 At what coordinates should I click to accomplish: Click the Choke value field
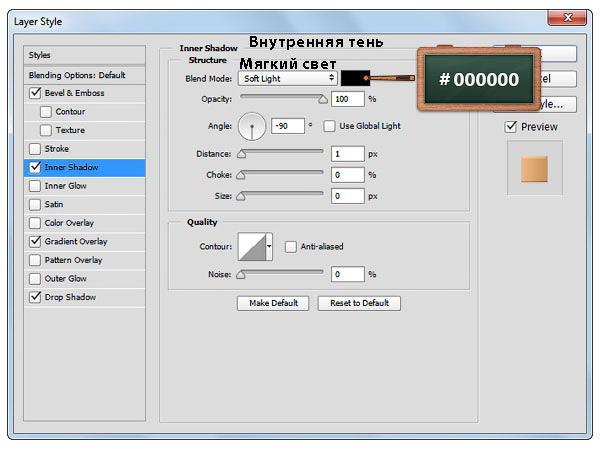348,175
